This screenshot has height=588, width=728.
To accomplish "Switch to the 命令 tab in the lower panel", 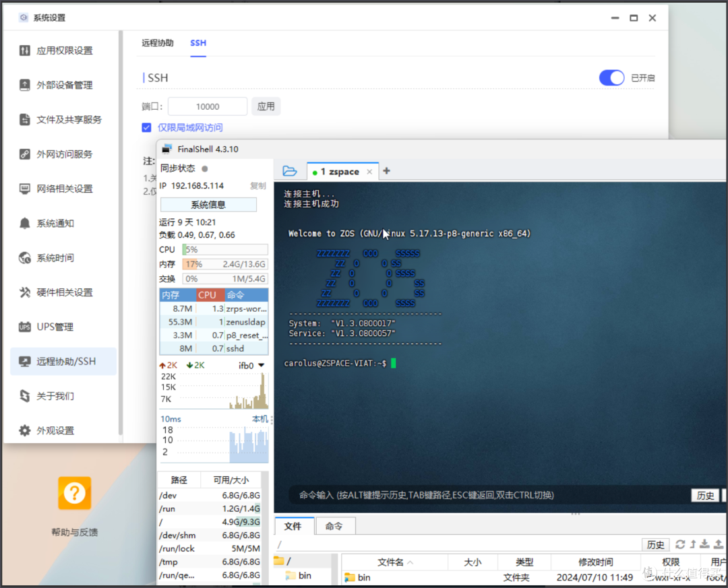I will tap(335, 526).
